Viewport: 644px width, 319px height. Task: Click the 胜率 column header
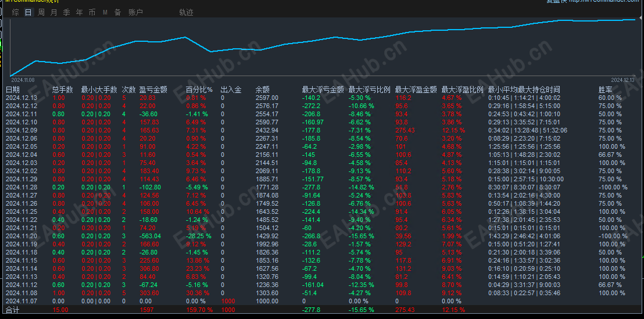pyautogui.click(x=606, y=89)
